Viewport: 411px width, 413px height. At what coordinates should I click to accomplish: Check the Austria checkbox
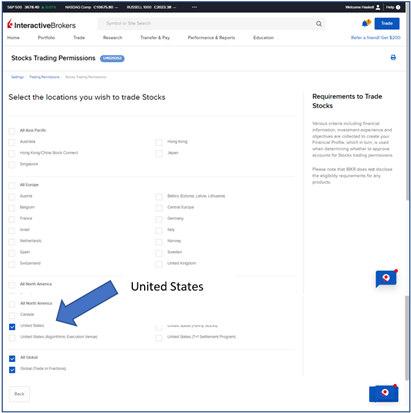12,197
